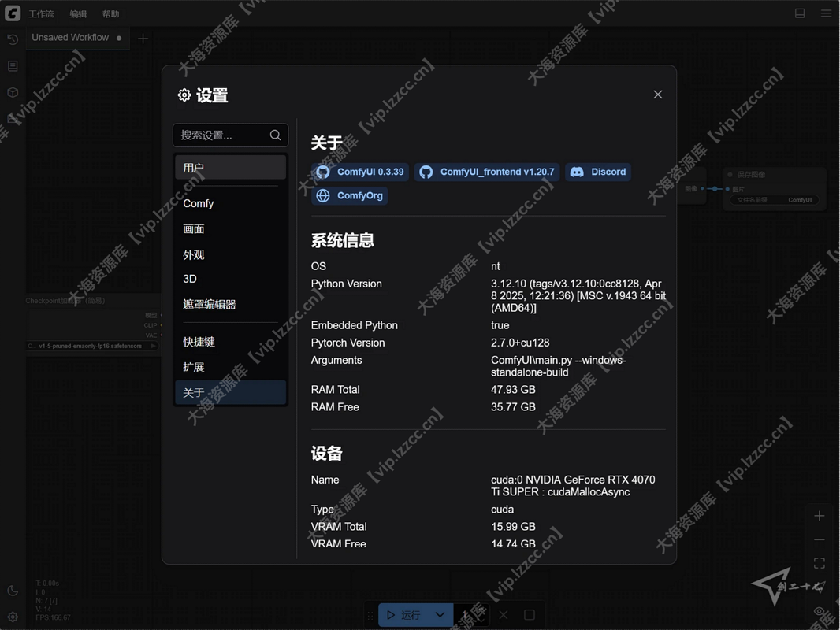The width and height of the screenshot is (840, 630).
Task: Open the 工作流 menu
Action: coord(41,14)
